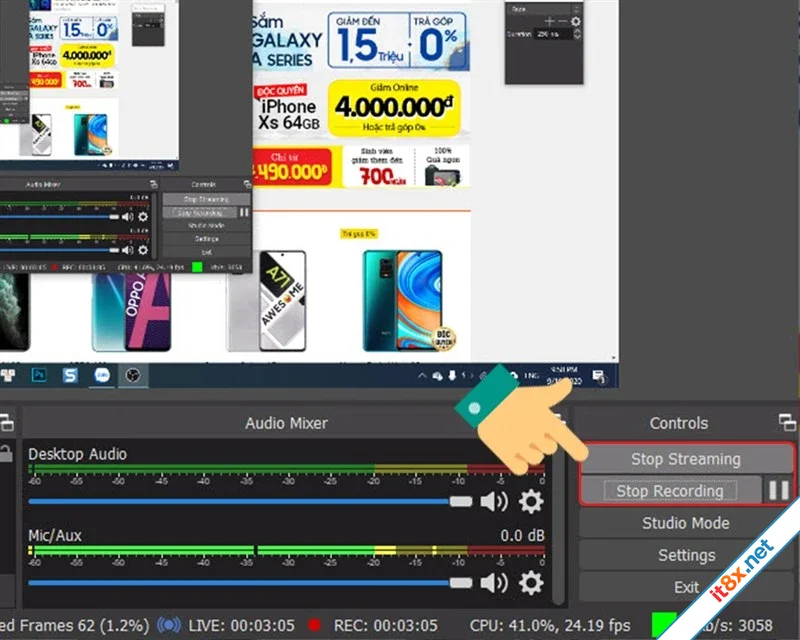Click the OPPO A phone image

pos(131,312)
